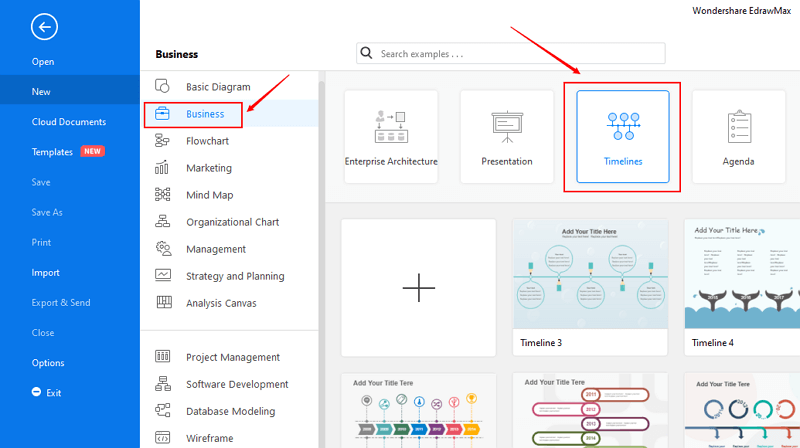800x448 pixels.
Task: Click the Database Modeling icon
Action: tap(163, 410)
